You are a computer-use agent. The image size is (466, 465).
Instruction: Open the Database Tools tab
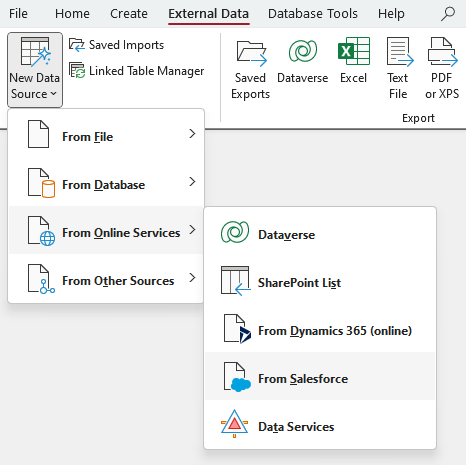pyautogui.click(x=313, y=14)
